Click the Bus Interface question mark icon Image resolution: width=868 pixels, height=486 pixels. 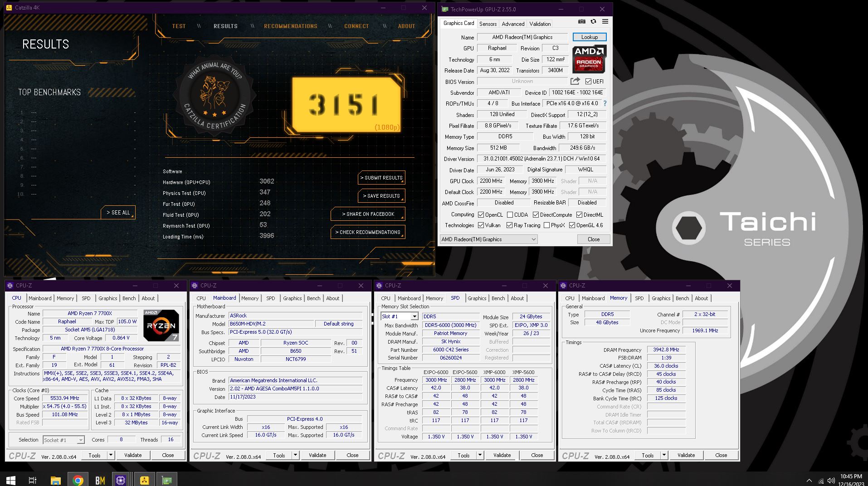pos(605,103)
